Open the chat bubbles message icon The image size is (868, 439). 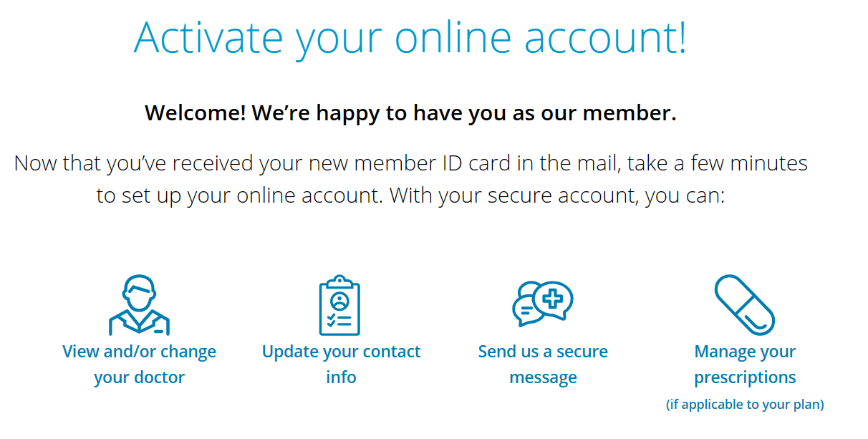(x=543, y=304)
